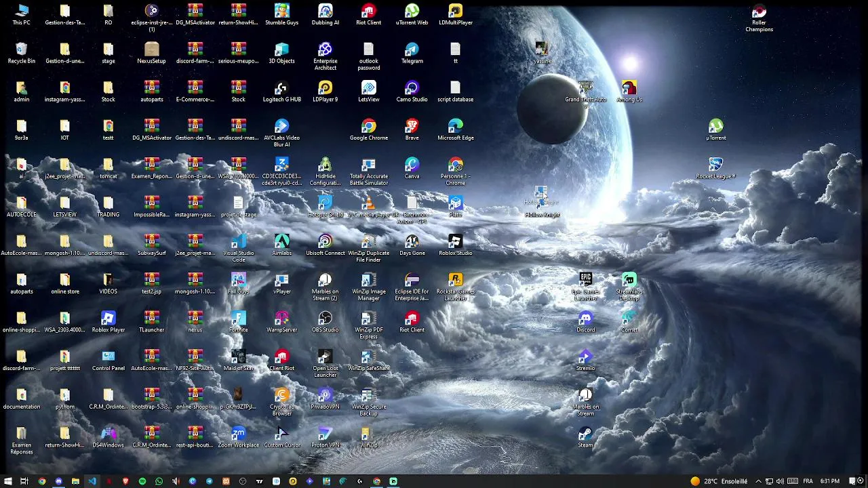The image size is (868, 488).
Task: Launch Roblox Studio
Action: tap(455, 245)
